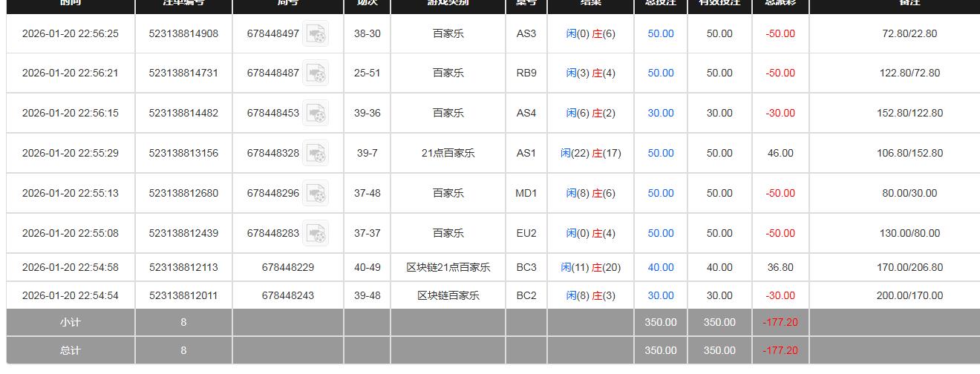Click result 闲(8) 庄(3)

tap(591, 295)
